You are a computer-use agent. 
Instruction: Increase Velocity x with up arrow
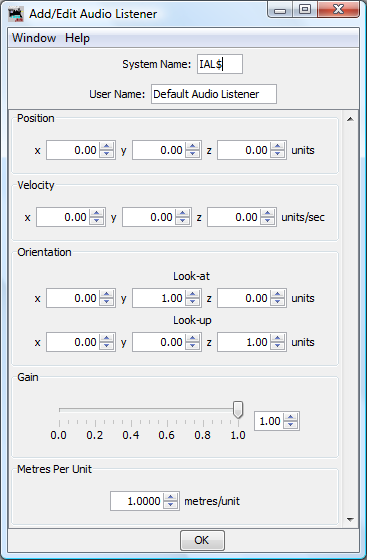[96, 213]
